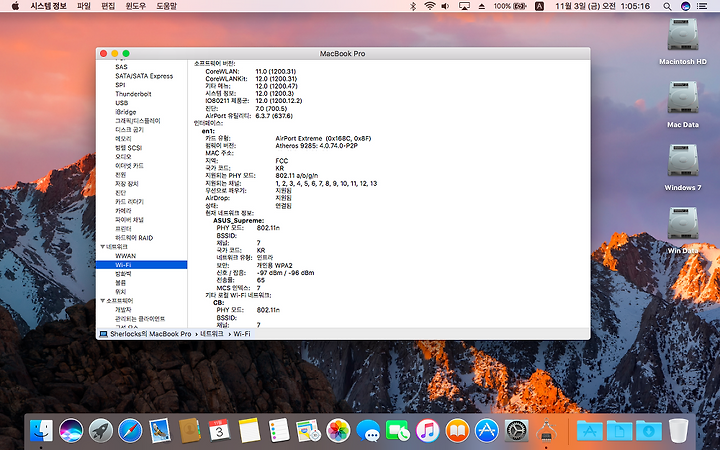Open input source menu marked A
This screenshot has width=720, height=450.
(x=540, y=6)
